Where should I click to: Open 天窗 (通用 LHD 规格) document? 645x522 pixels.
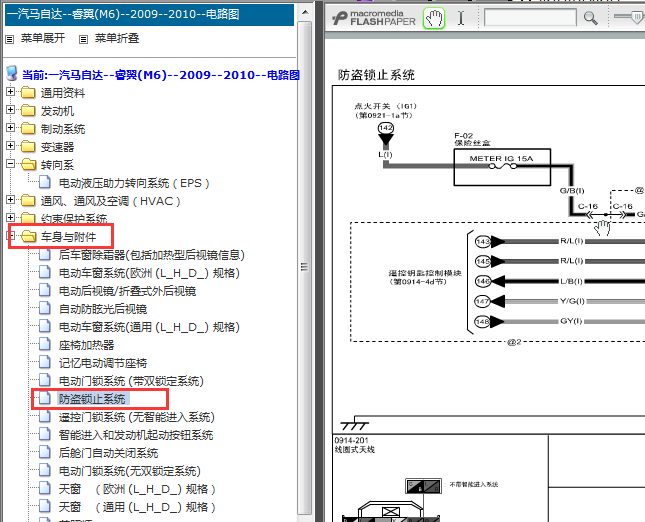[x=137, y=507]
